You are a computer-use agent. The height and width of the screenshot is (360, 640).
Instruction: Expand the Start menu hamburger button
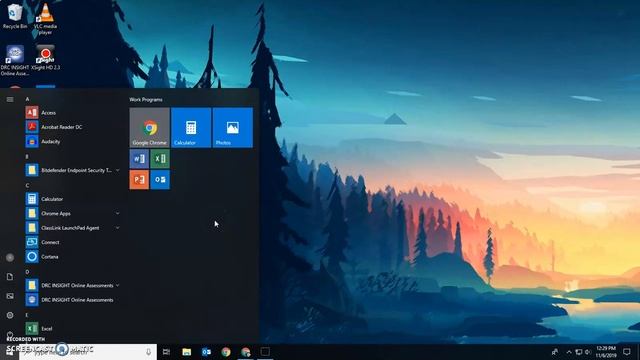(10, 99)
